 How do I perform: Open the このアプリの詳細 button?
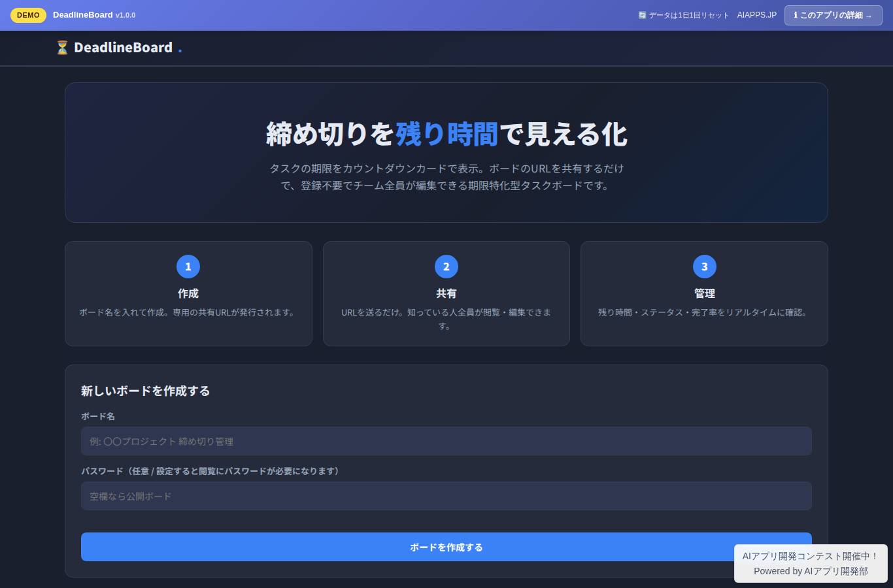coord(833,15)
